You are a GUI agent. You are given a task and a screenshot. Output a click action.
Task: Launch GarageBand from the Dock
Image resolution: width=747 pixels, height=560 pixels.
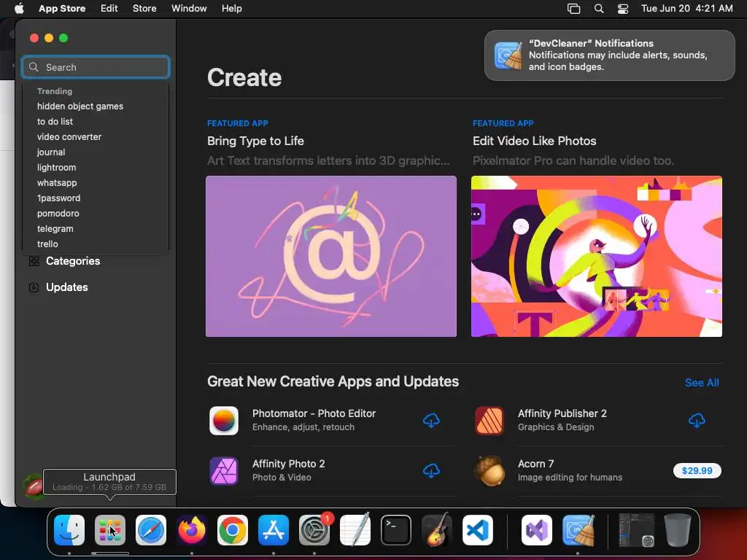pyautogui.click(x=437, y=530)
